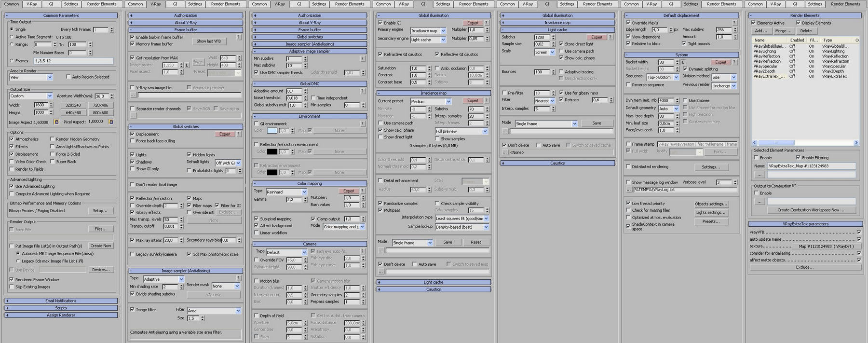The width and height of the screenshot is (868, 343).
Task: Click the help question mark beside Adaptive image sampler Min subdivs
Action: 362,59
